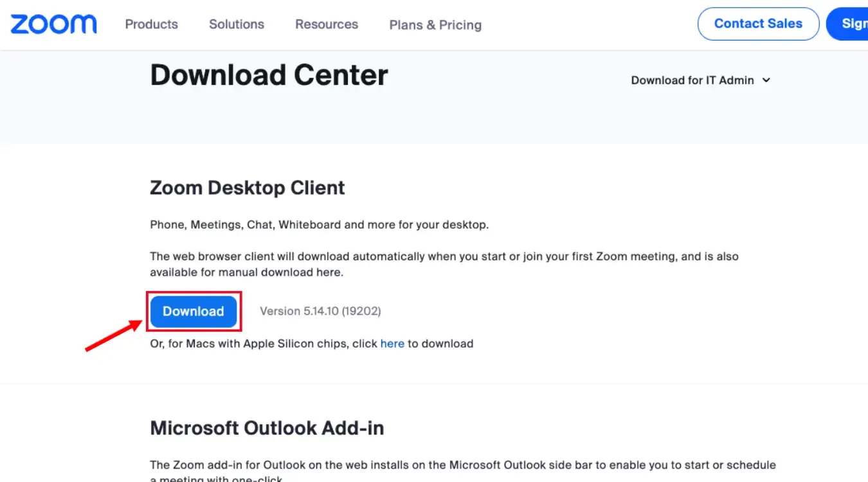Click the blue Download button
The width and height of the screenshot is (868, 482).
point(194,312)
